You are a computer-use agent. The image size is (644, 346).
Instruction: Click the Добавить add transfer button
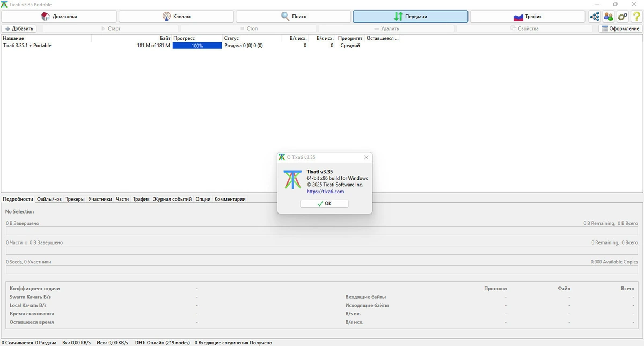pyautogui.click(x=19, y=28)
